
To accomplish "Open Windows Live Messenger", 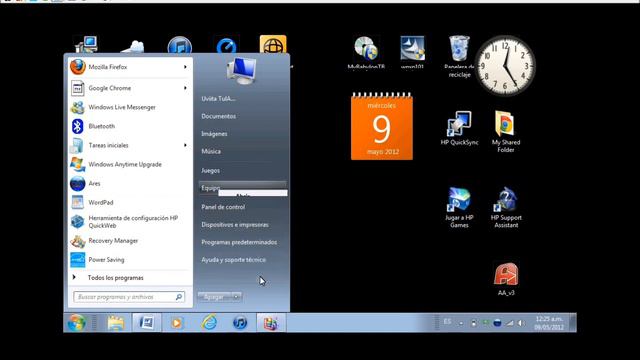I will pos(129,107).
